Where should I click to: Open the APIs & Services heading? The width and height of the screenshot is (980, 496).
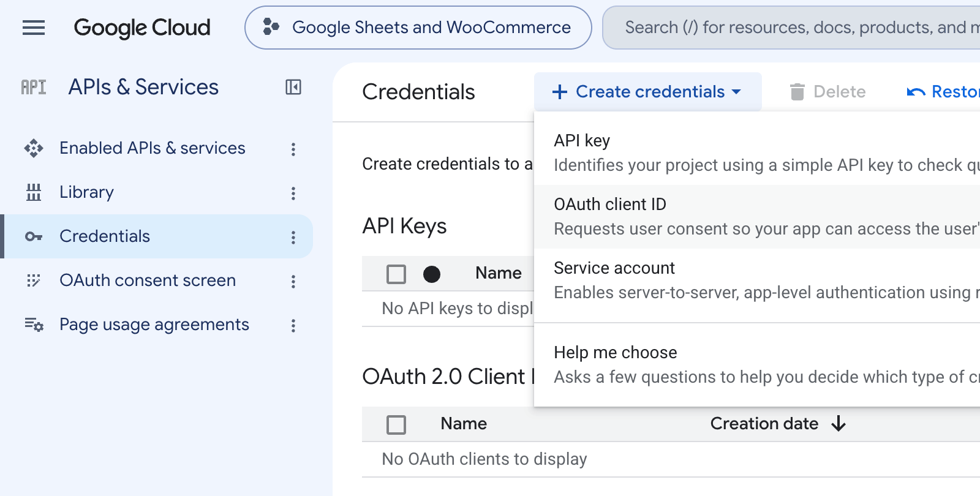pos(143,88)
